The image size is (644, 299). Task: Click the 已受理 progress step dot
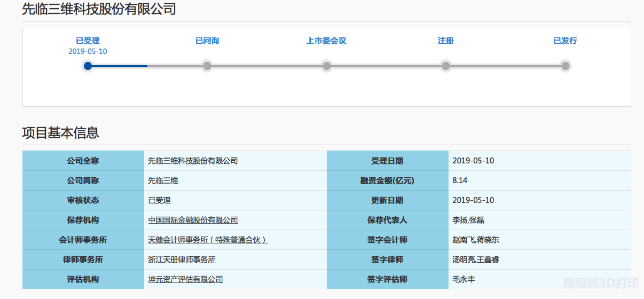88,66
